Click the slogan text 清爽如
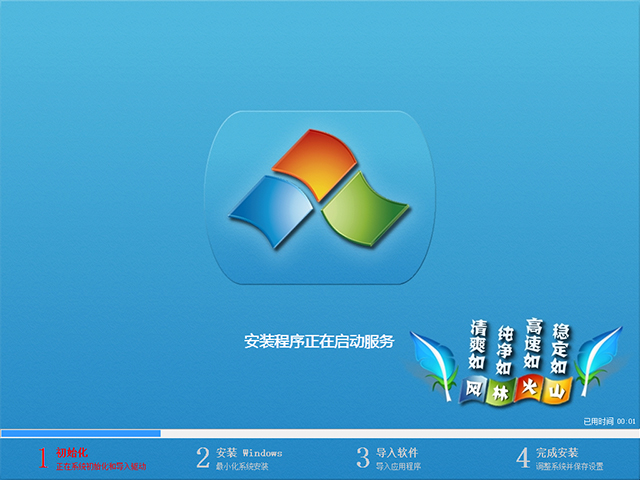This screenshot has width=640, height=480. click(x=477, y=344)
